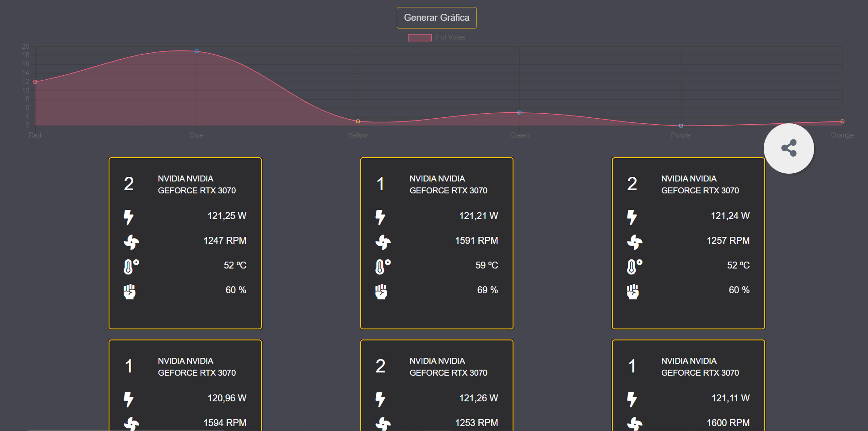Viewport: 868px width, 431px height.
Task: Click the fan icon beside 1257 RPM
Action: (634, 242)
